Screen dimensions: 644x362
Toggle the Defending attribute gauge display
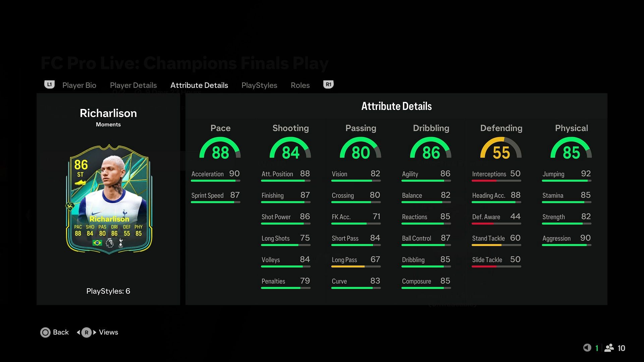coord(501,149)
